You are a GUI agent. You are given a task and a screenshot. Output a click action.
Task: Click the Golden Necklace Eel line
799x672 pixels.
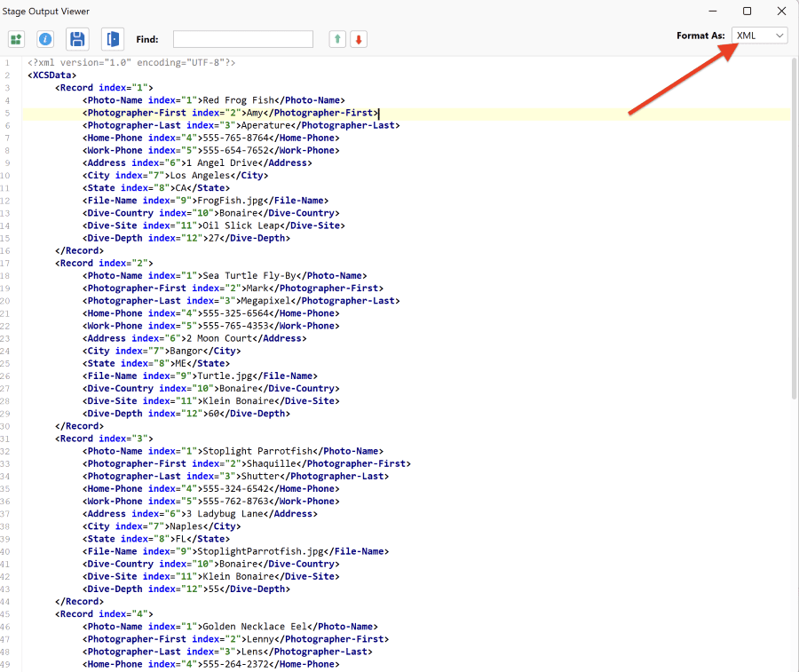230,627
